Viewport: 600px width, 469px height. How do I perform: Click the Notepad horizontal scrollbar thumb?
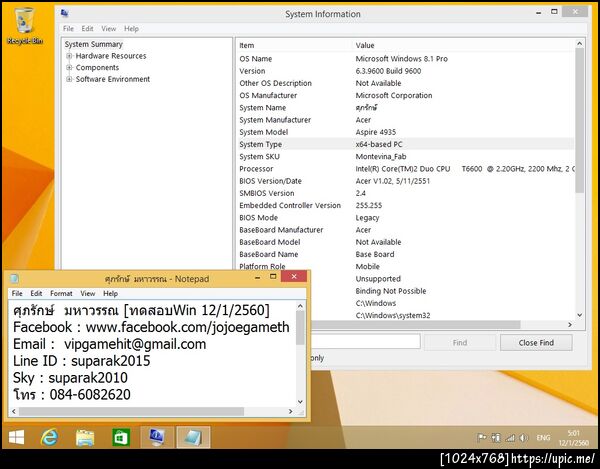click(131, 412)
